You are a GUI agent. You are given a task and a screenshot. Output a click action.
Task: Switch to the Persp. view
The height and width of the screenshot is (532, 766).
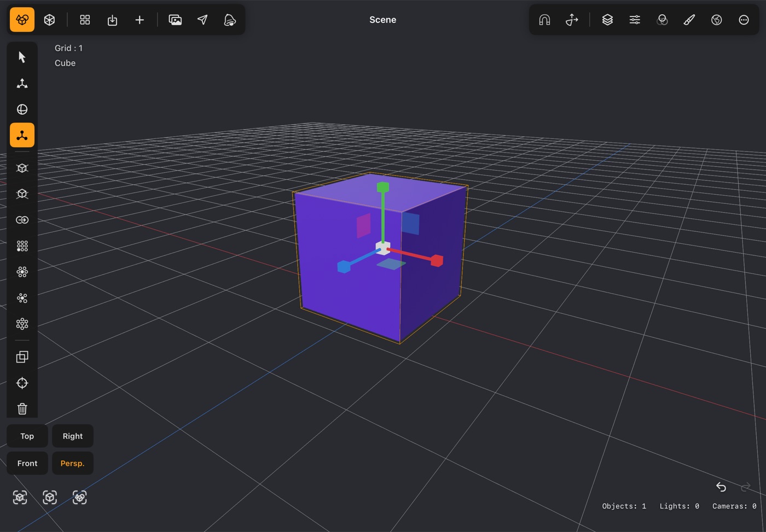click(73, 463)
